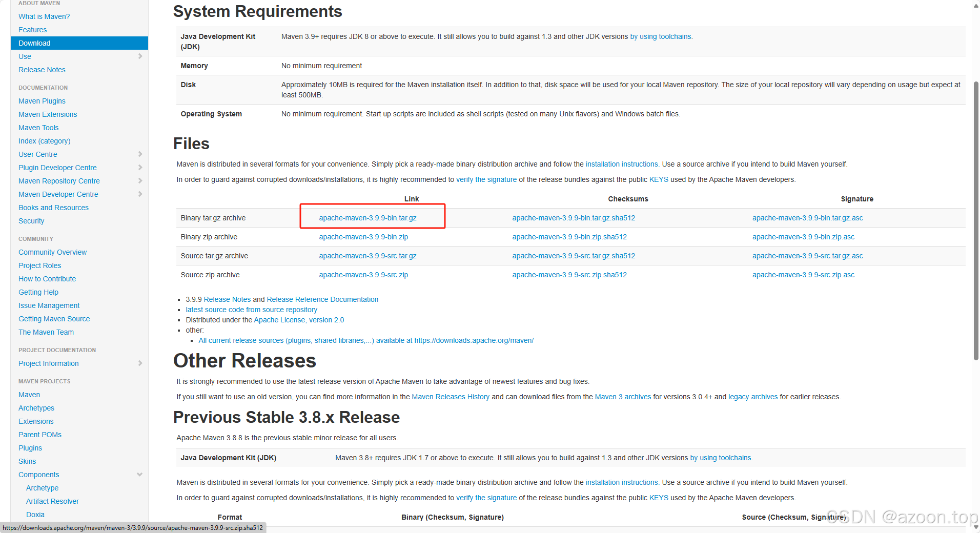Follow 'by using toolchains' link for Maven 3.9+
Screen dimensions: 980x533
click(661, 36)
